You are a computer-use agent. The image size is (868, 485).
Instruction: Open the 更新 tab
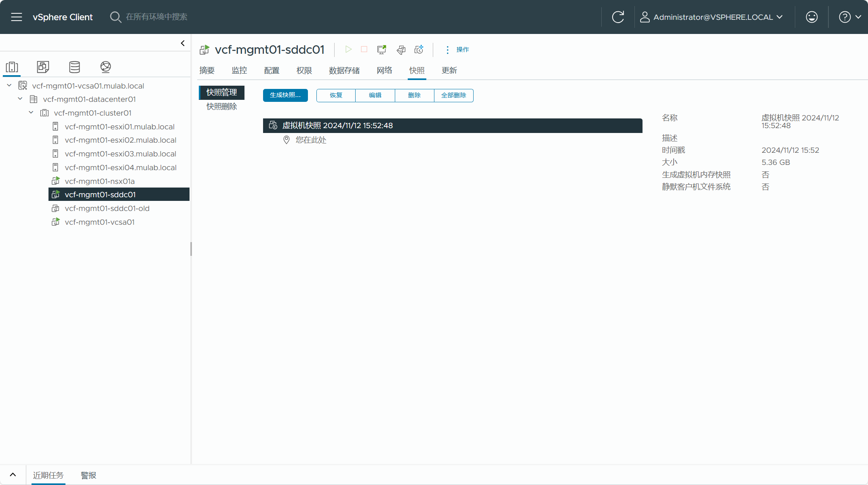coord(449,70)
